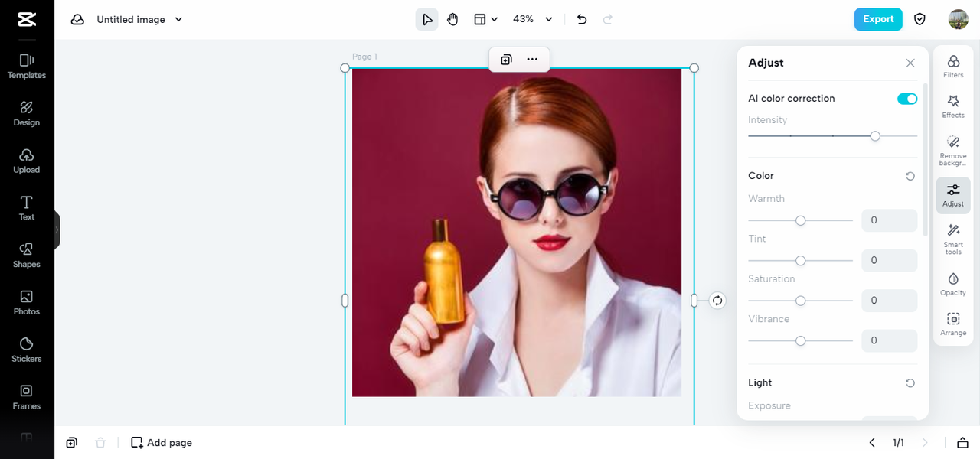Expand the Untitled image title dropdown
The height and width of the screenshot is (459, 980).
coord(178,20)
